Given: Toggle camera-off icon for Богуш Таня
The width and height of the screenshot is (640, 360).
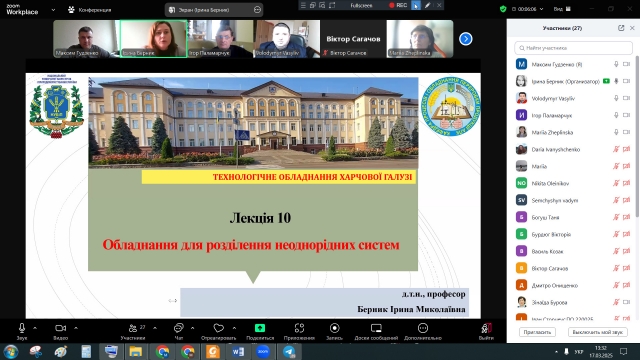Looking at the screenshot, I should pyautogui.click(x=627, y=217).
